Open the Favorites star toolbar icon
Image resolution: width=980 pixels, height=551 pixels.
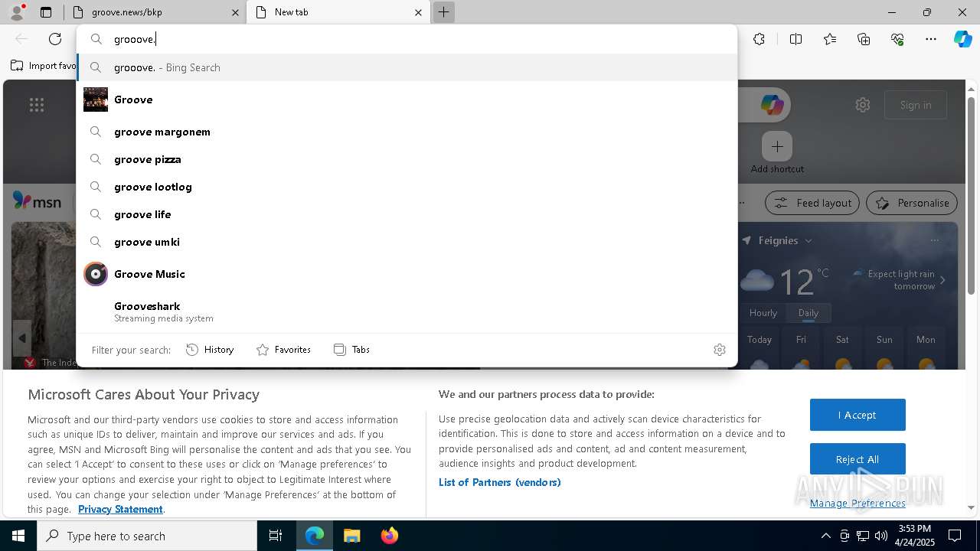pos(830,39)
